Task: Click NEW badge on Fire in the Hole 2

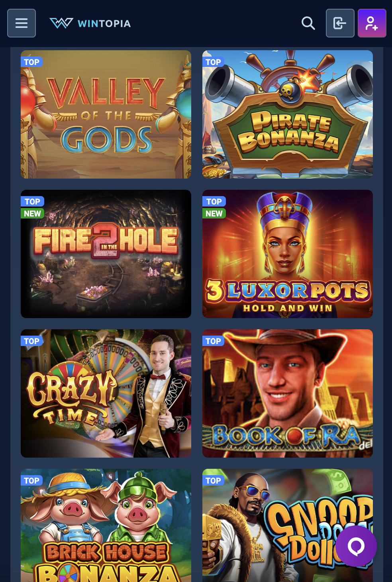Action: (x=32, y=213)
